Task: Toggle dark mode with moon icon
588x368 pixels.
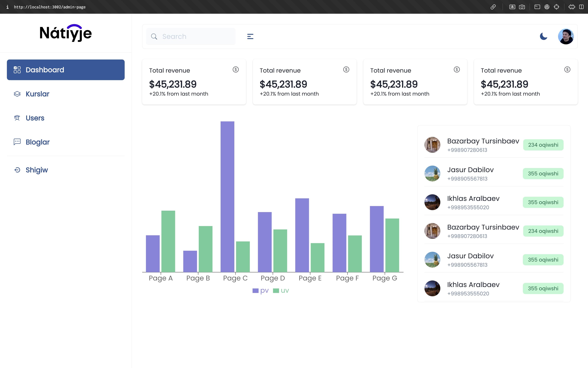Action: (x=543, y=36)
